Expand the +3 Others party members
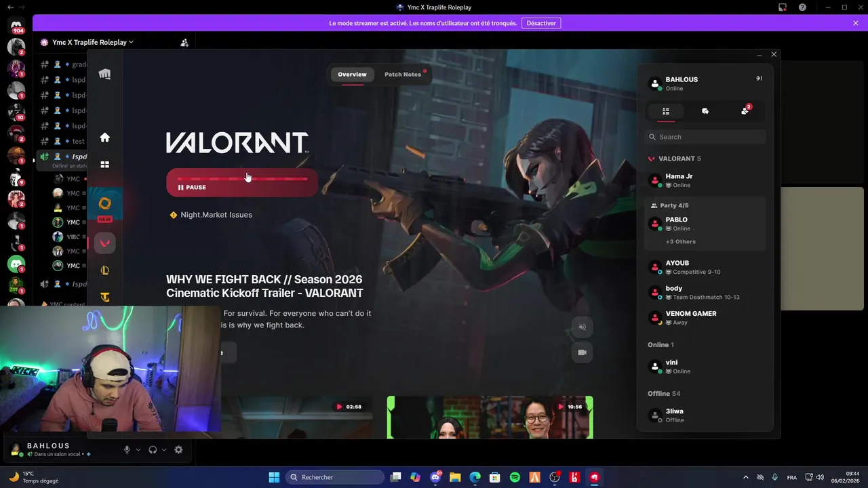868x488 pixels. coord(681,241)
